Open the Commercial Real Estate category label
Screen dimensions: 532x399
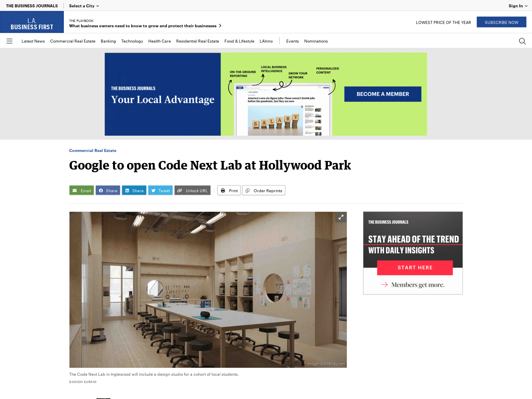[93, 150]
